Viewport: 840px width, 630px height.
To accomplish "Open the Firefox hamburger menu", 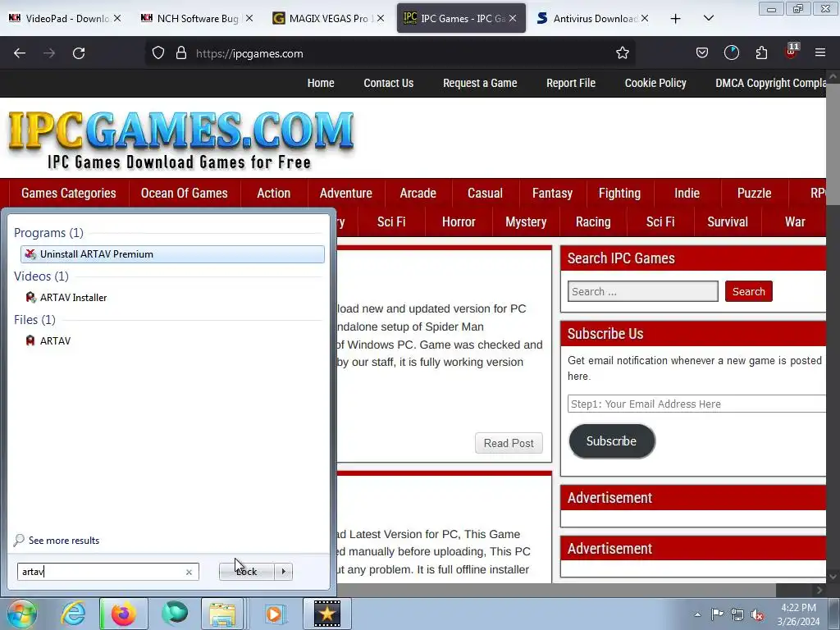I will [820, 53].
